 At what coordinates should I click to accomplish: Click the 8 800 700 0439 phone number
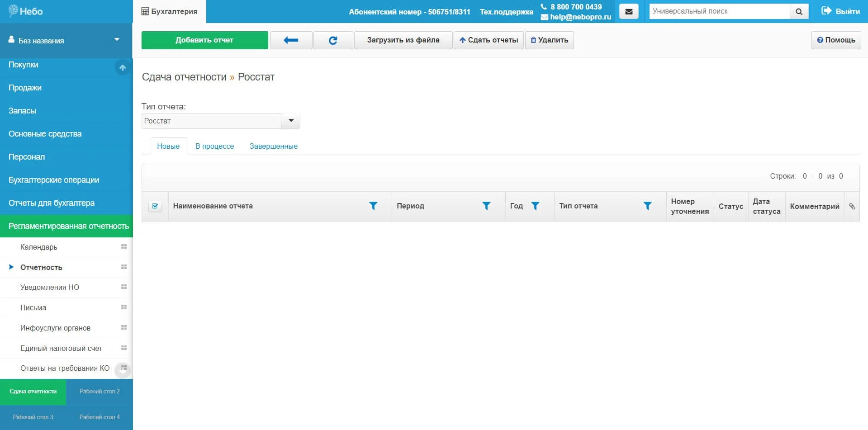coord(576,7)
